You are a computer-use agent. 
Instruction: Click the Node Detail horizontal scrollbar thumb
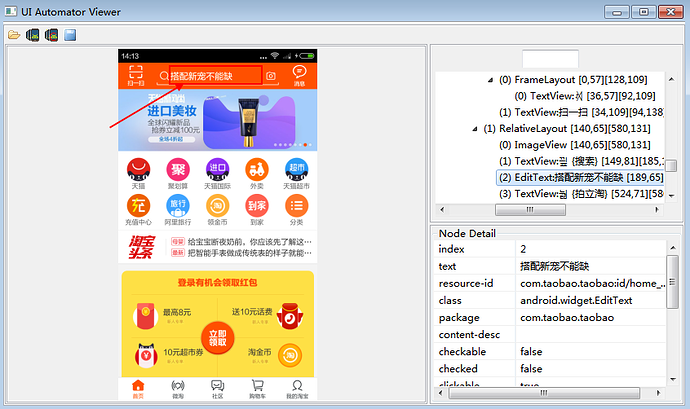(x=544, y=393)
